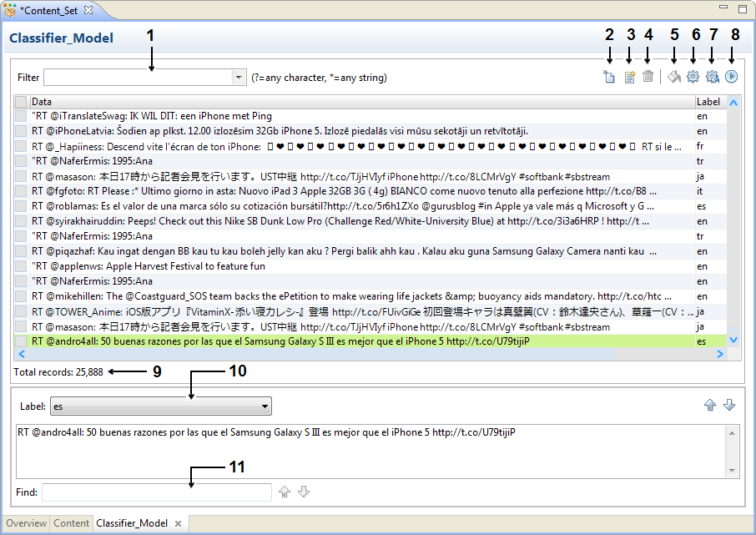Screen dimensions: 756x535
Task: Open the Label dropdown to change language
Action: tap(265, 406)
